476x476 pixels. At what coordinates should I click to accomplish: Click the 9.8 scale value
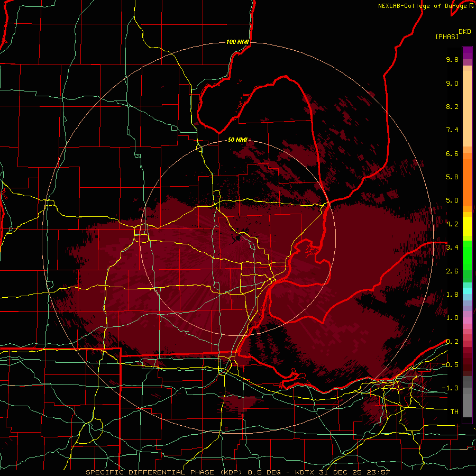pos(452,59)
